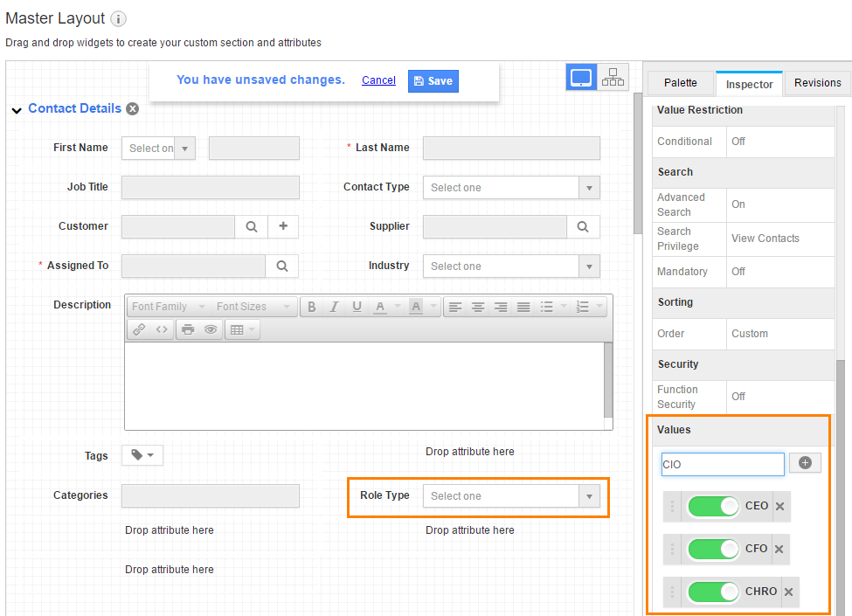Select the Preview eye icon in the editor

pos(210,329)
